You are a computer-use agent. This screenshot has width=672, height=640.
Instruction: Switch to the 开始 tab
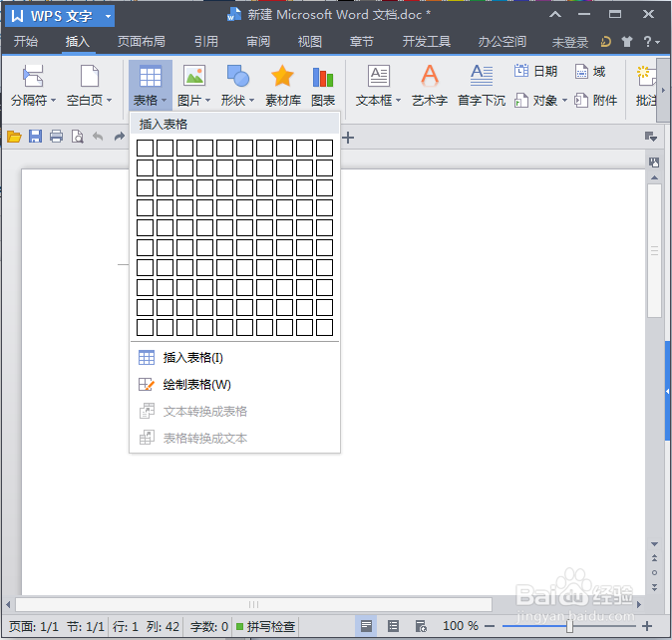(x=26, y=42)
